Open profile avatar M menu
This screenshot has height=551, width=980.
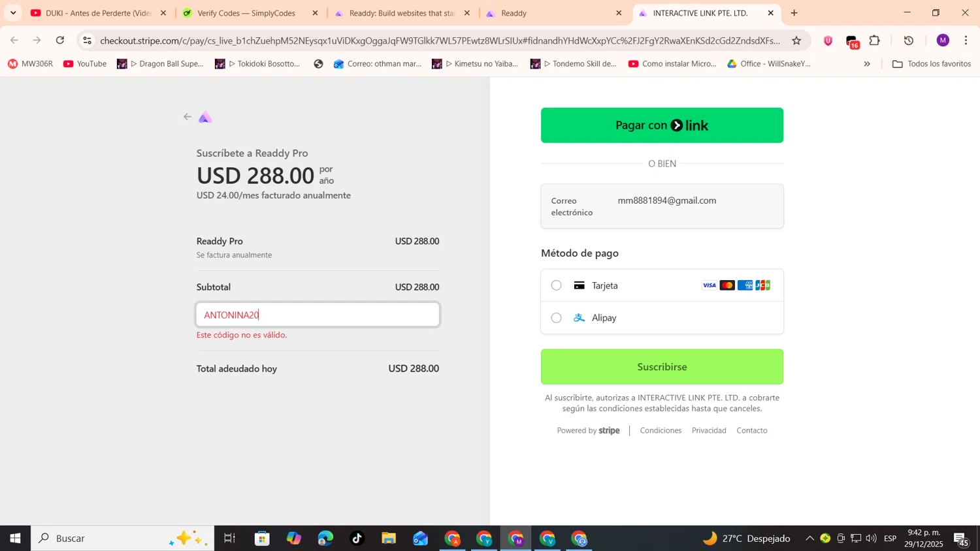943,40
